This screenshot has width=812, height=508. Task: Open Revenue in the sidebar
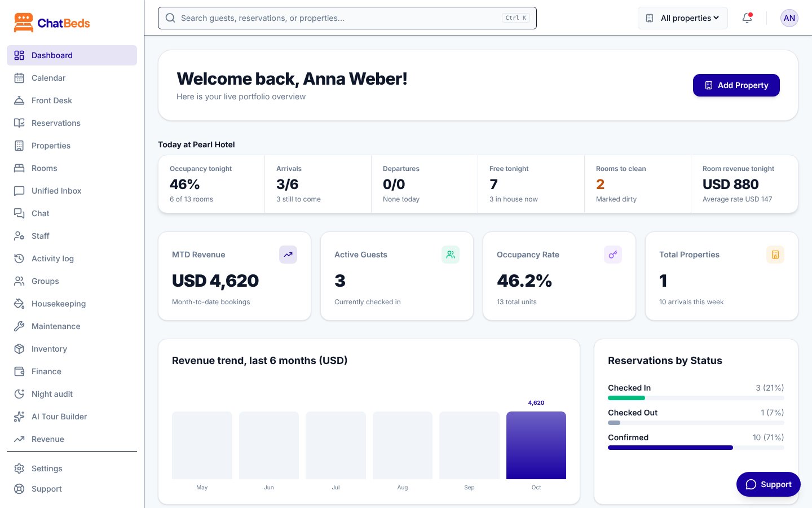tap(72, 439)
